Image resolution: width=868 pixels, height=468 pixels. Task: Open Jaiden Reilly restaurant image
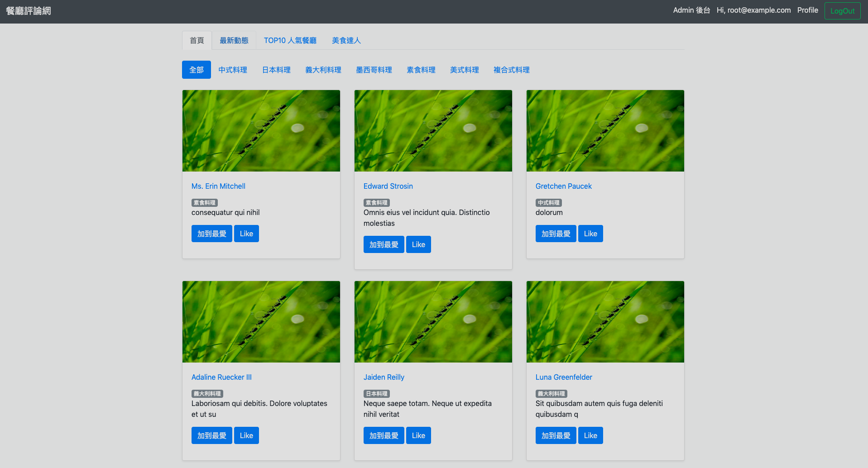click(433, 322)
